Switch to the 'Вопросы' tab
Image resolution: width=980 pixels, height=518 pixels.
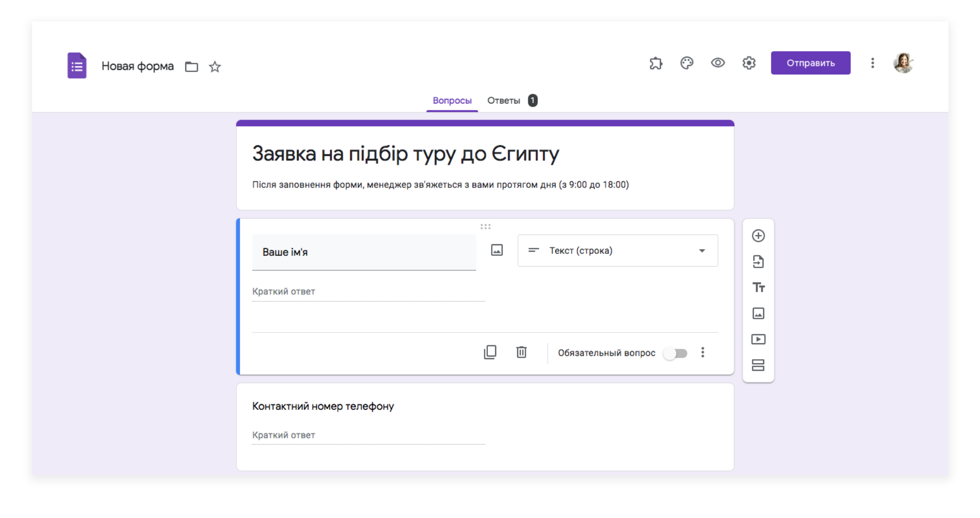point(452,100)
